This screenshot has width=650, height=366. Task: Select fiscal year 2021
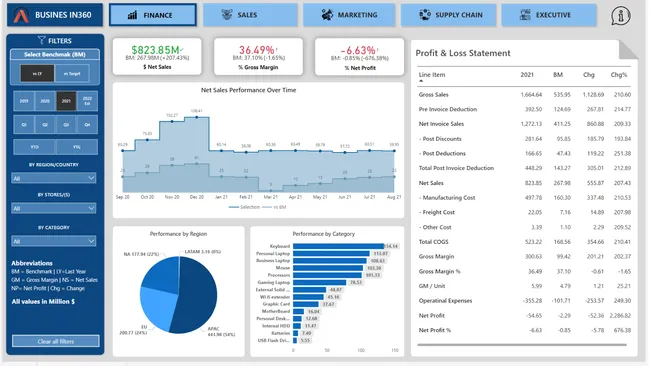click(66, 101)
